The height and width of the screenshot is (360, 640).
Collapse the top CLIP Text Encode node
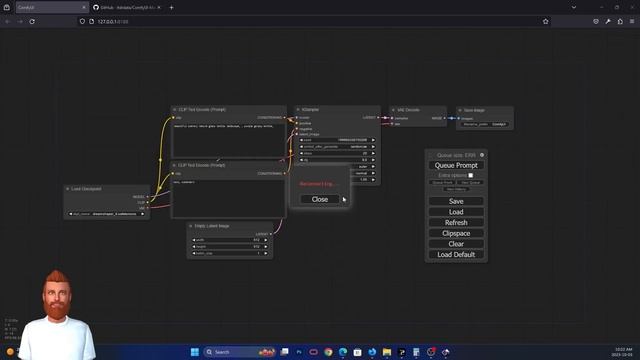tap(175, 109)
